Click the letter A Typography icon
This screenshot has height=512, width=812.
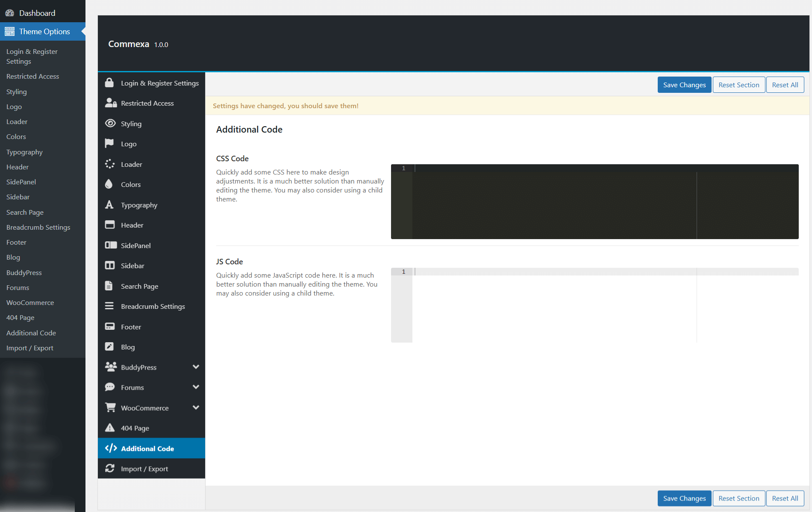(109, 205)
